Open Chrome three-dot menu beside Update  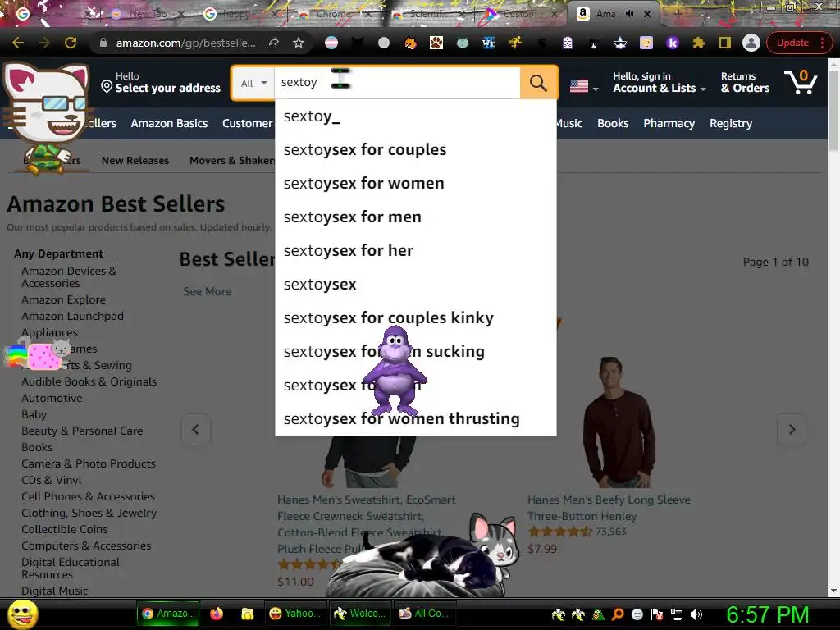822,43
